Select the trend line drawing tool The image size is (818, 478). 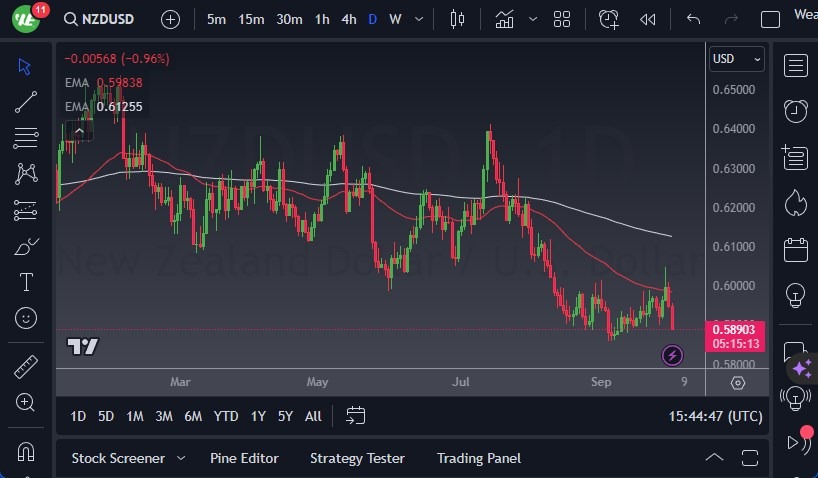point(26,102)
